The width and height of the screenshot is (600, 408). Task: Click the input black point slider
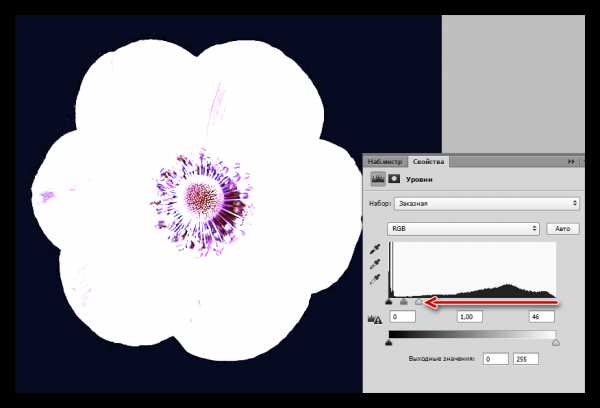(389, 302)
